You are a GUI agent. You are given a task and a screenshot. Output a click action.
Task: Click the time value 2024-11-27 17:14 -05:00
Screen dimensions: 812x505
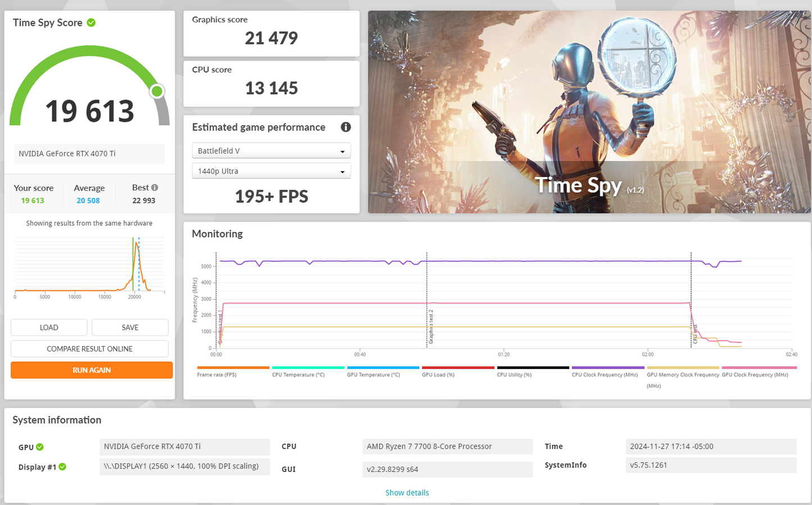click(672, 447)
